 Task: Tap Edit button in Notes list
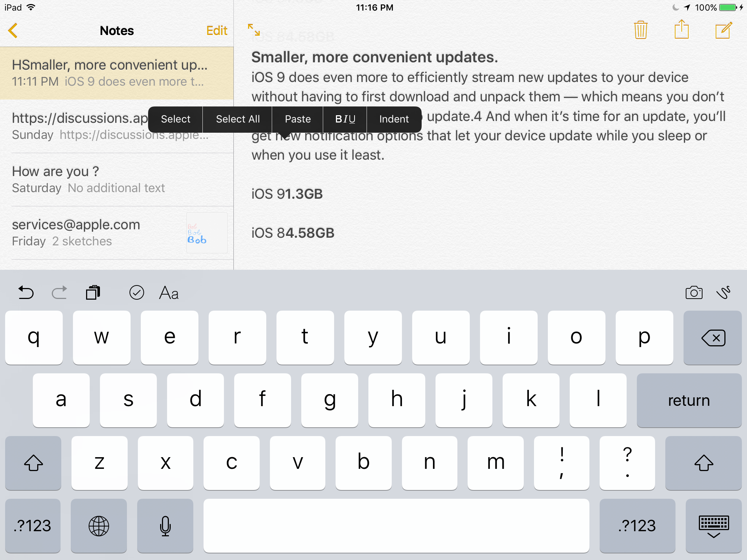(x=217, y=31)
